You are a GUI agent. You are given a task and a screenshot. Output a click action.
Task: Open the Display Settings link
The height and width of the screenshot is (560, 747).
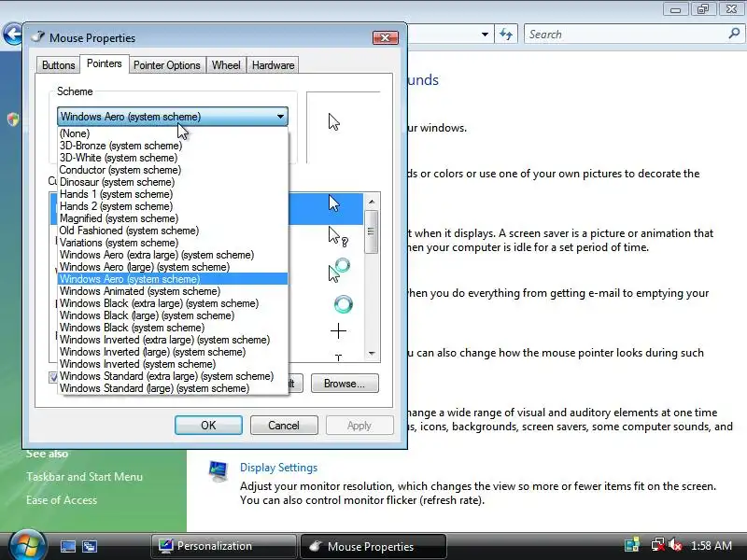pyautogui.click(x=278, y=468)
